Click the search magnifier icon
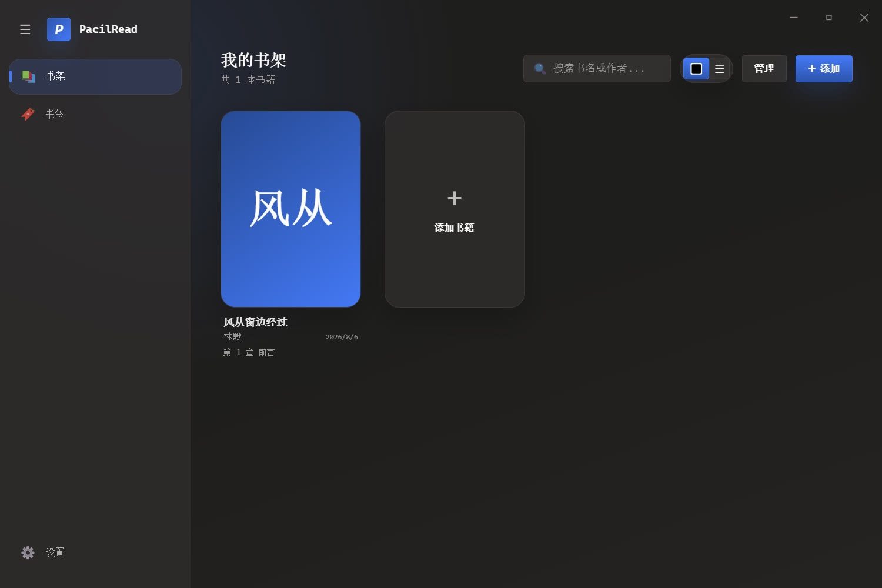This screenshot has width=882, height=588. (540, 69)
